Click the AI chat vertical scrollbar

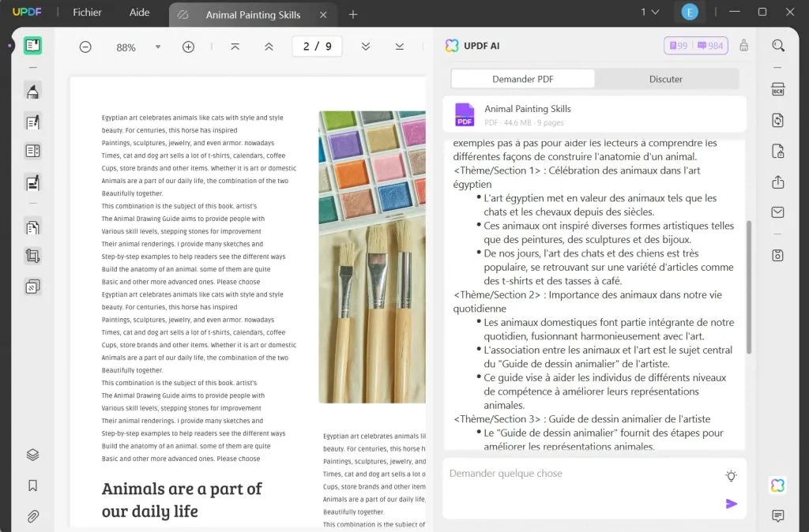(x=749, y=287)
